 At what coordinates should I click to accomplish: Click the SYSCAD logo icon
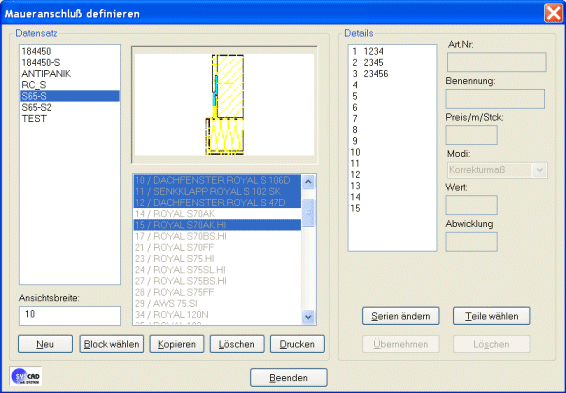coord(26,376)
